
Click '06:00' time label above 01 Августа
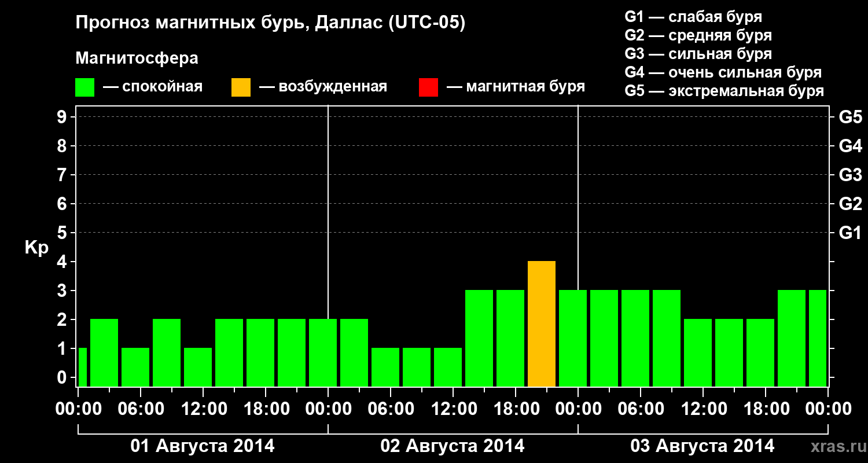[x=141, y=409]
